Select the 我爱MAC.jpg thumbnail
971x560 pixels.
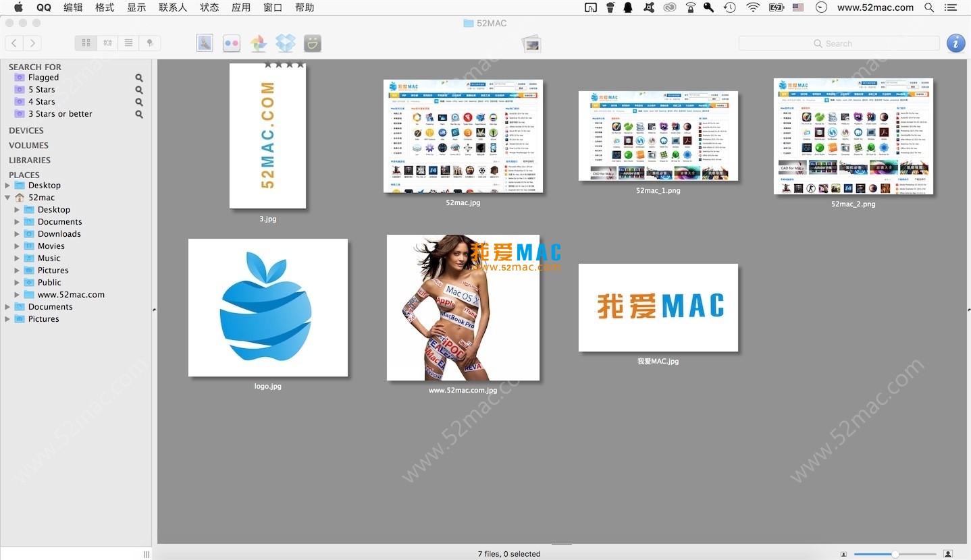(x=658, y=308)
